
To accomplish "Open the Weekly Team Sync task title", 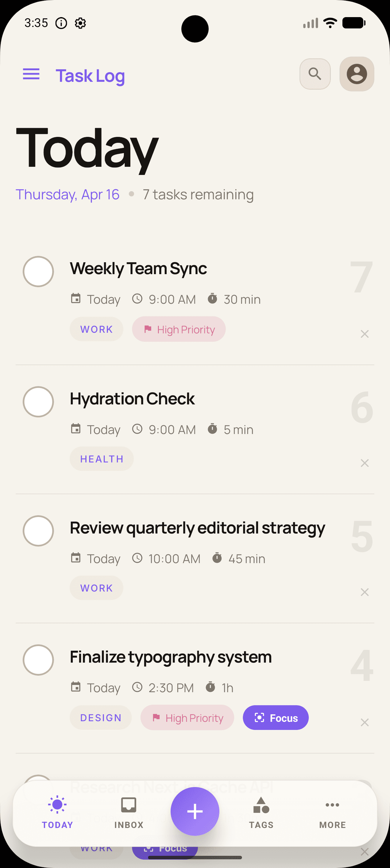I will point(138,269).
